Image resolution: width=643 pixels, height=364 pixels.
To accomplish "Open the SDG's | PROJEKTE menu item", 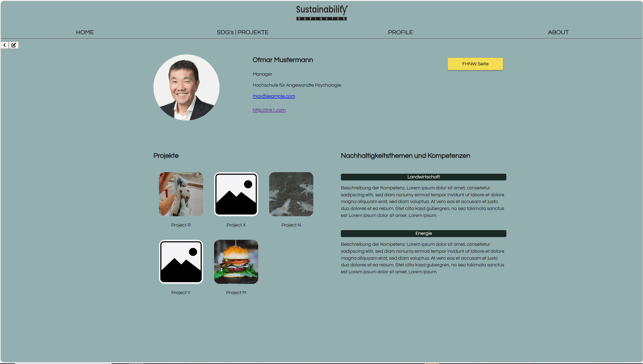I will 242,32.
